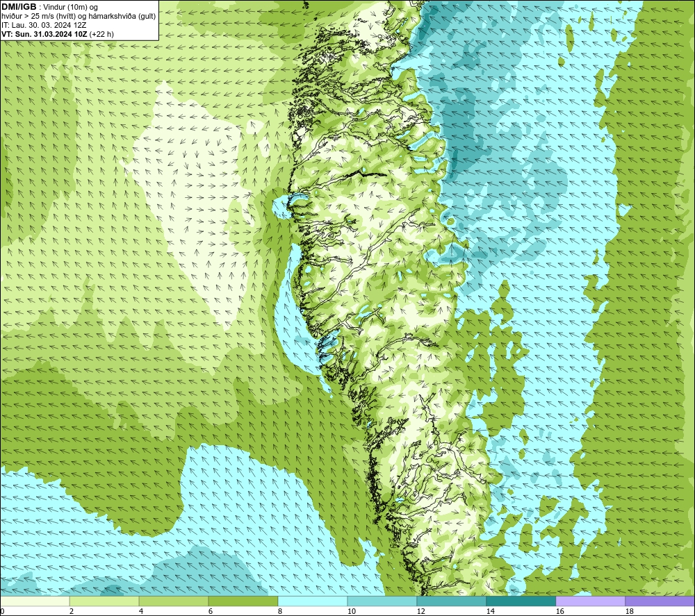Click the 'Vindur (10m) og' label

[x=72, y=8]
